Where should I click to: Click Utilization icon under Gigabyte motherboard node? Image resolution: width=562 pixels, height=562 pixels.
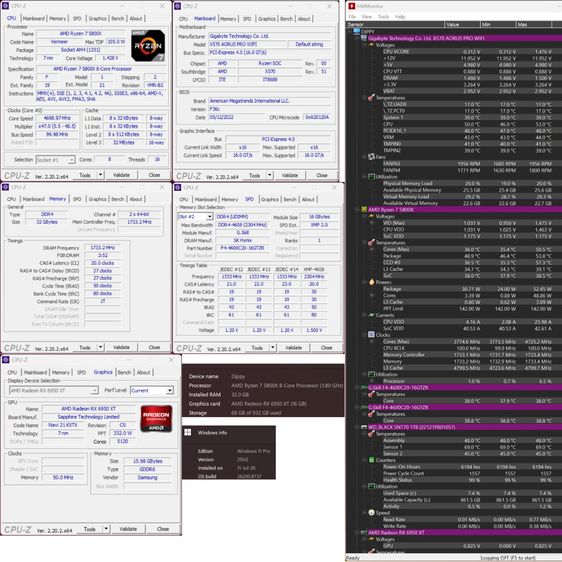point(371,177)
